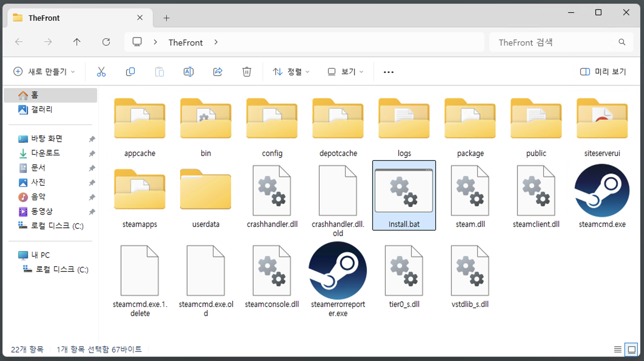Image resolution: width=644 pixels, height=361 pixels.
Task: Switch to large icons view
Action: (632, 349)
